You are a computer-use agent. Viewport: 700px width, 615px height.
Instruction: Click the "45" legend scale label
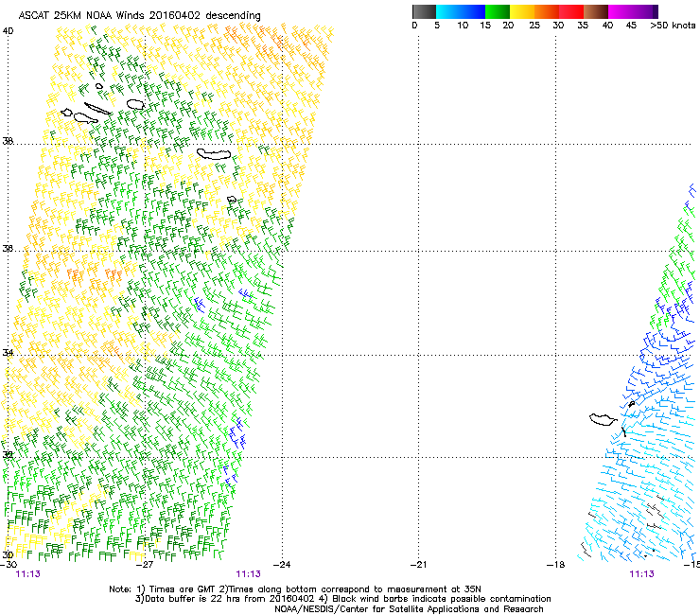(631, 26)
